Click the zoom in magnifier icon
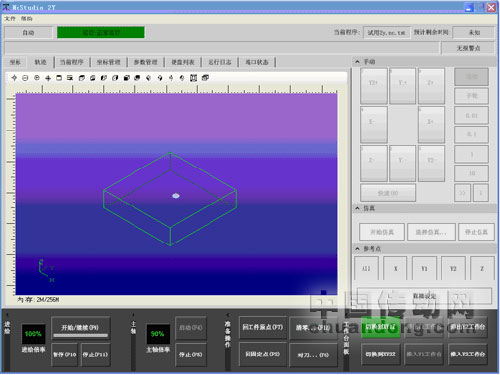The image size is (500, 375). coord(37,78)
